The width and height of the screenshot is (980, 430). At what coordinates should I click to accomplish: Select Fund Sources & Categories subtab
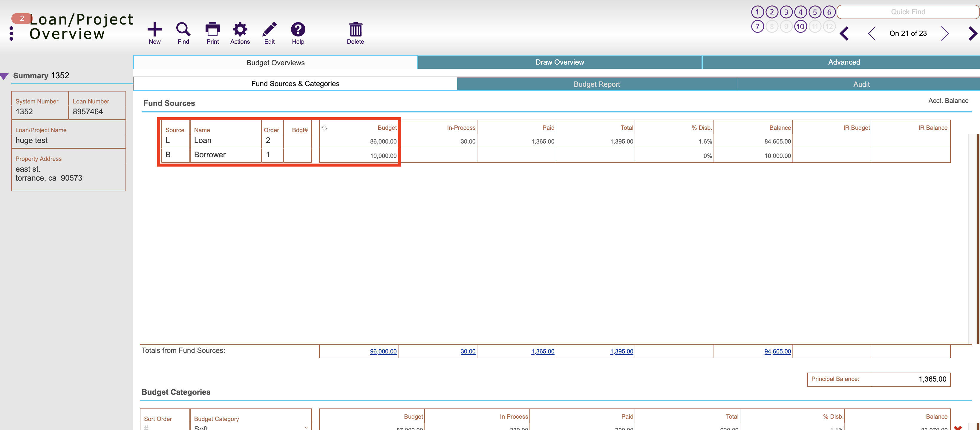pos(295,84)
